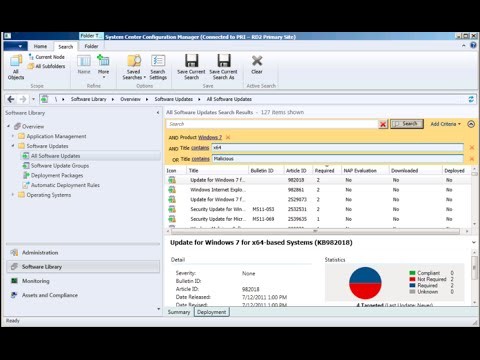
Task: Open Add Criteria dropdown
Action: [445, 124]
